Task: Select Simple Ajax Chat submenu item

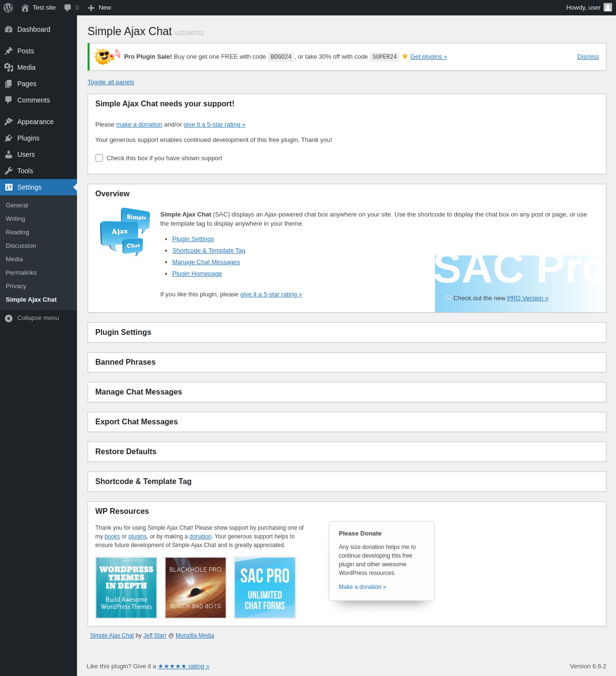Action: (x=31, y=300)
